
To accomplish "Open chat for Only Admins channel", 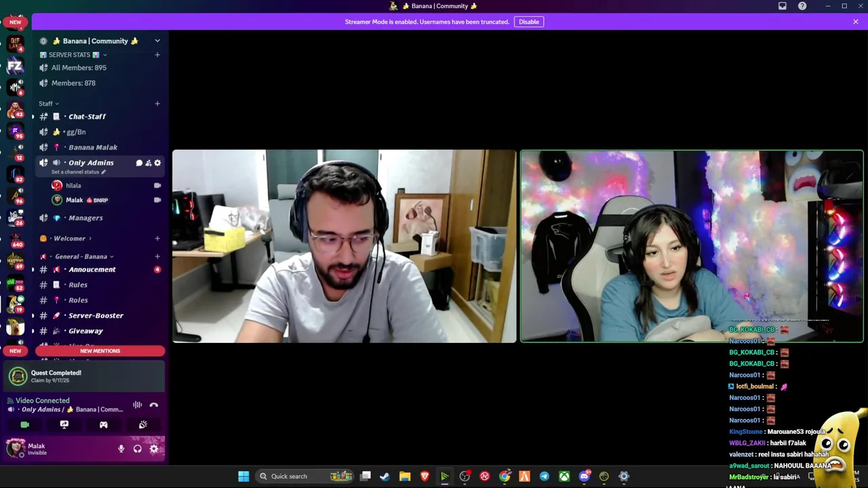I will pyautogui.click(x=139, y=163).
